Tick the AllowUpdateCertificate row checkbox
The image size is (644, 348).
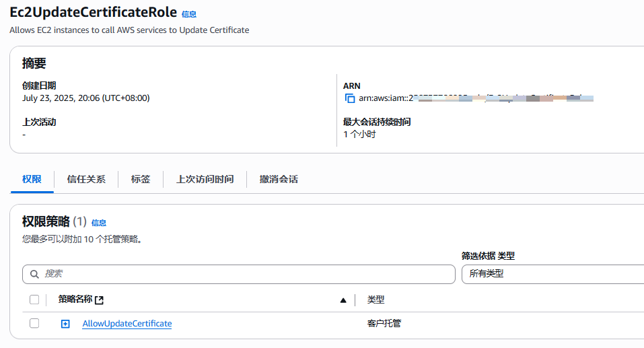point(34,323)
